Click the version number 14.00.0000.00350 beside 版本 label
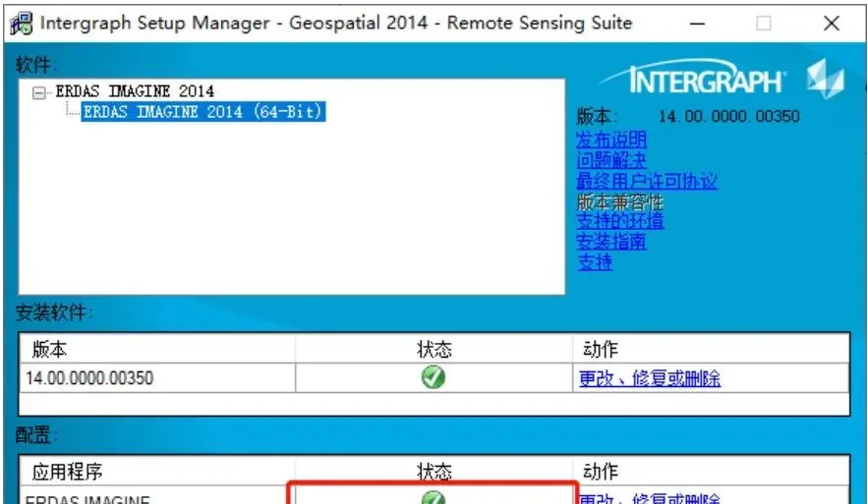 coord(729,116)
